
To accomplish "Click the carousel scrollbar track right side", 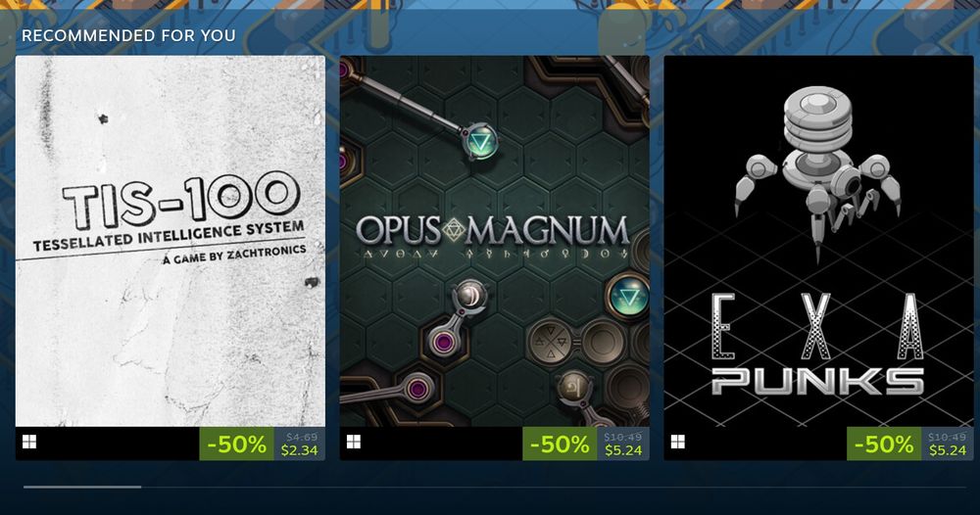I will (x=554, y=487).
